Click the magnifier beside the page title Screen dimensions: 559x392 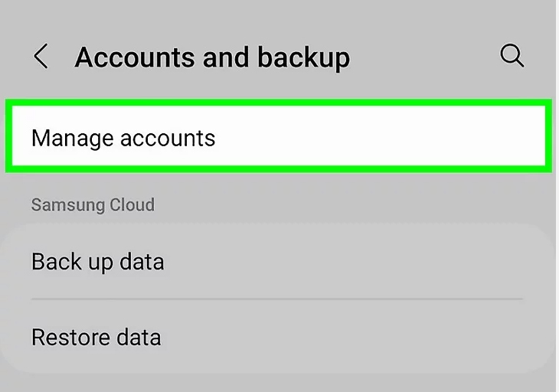point(512,56)
